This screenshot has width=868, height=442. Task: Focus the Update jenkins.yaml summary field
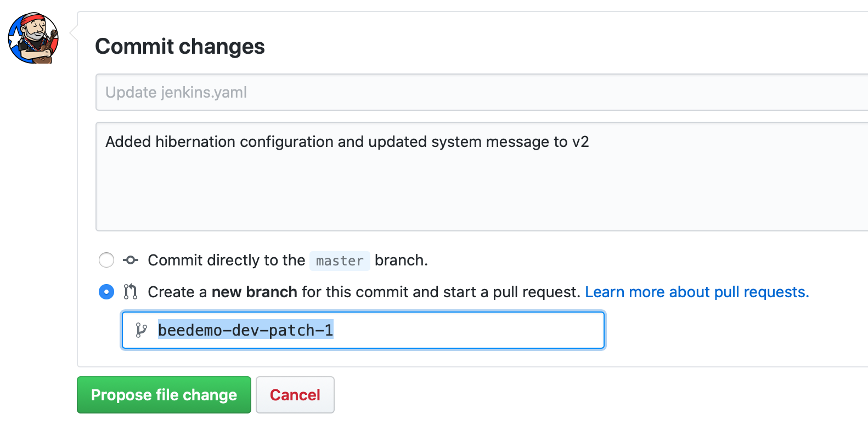[x=482, y=92]
